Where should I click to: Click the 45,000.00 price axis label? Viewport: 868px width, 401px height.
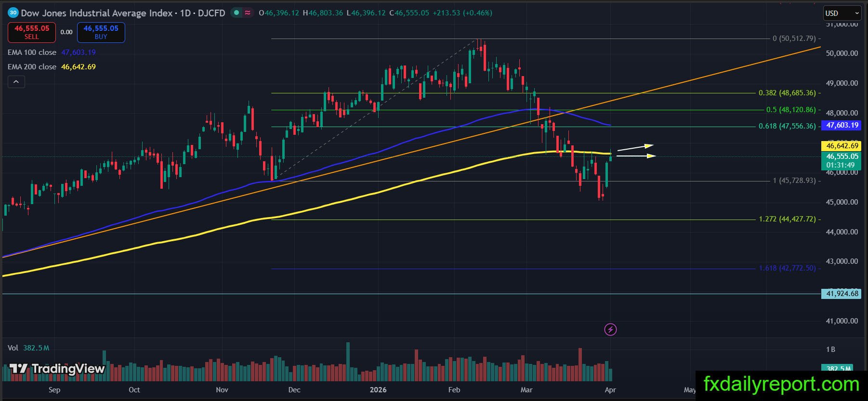click(842, 202)
